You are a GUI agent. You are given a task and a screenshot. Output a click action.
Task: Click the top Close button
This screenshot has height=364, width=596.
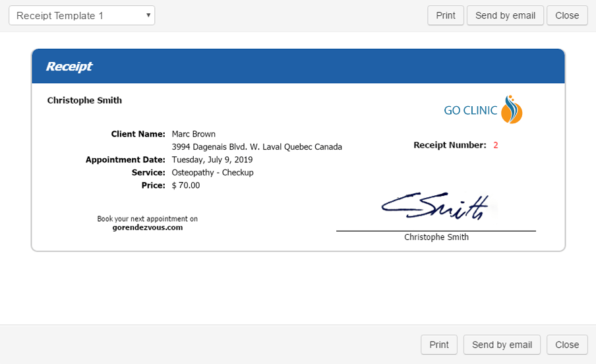pyautogui.click(x=567, y=16)
